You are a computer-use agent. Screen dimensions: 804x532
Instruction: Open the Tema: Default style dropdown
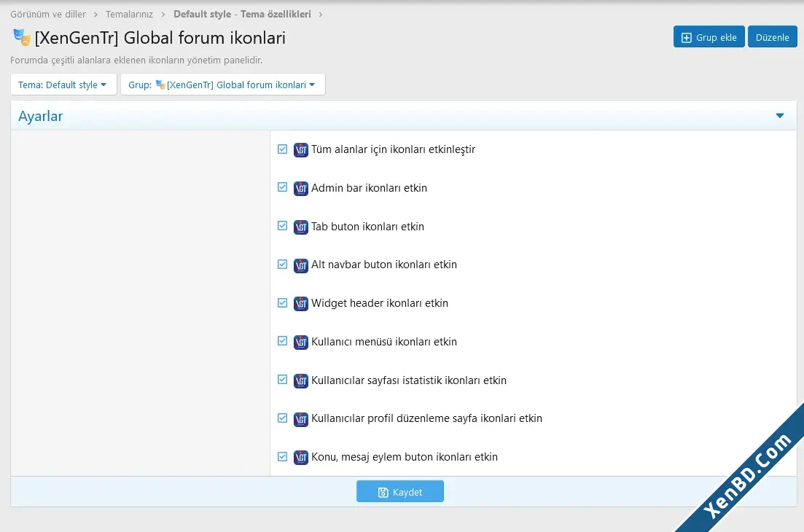click(x=63, y=85)
